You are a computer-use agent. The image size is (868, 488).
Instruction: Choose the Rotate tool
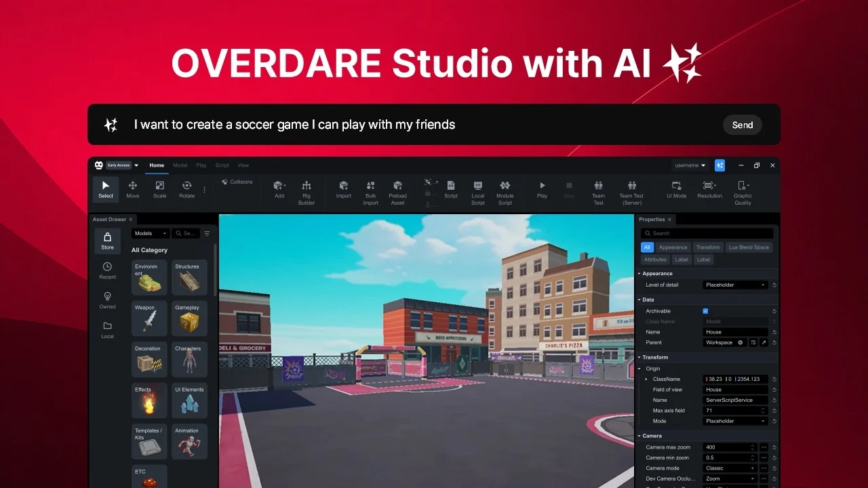[186, 189]
